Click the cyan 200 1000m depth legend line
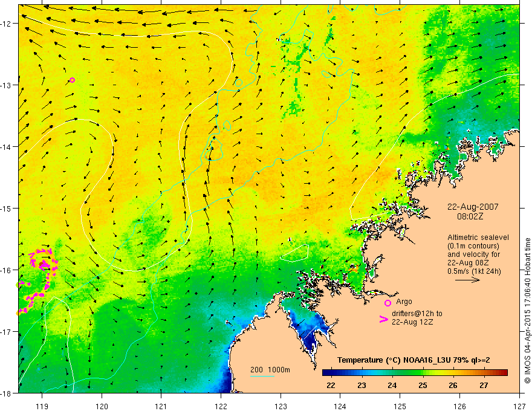The image size is (532, 411). [262, 376]
